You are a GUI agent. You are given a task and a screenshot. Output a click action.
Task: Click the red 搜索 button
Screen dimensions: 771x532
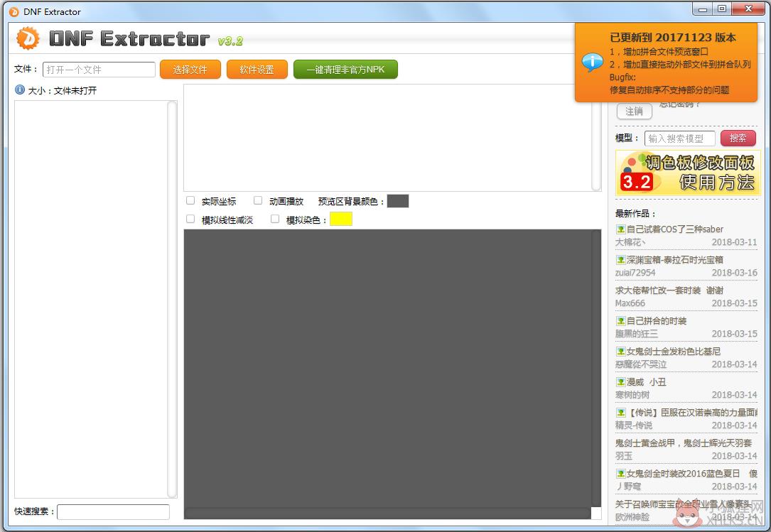(738, 139)
